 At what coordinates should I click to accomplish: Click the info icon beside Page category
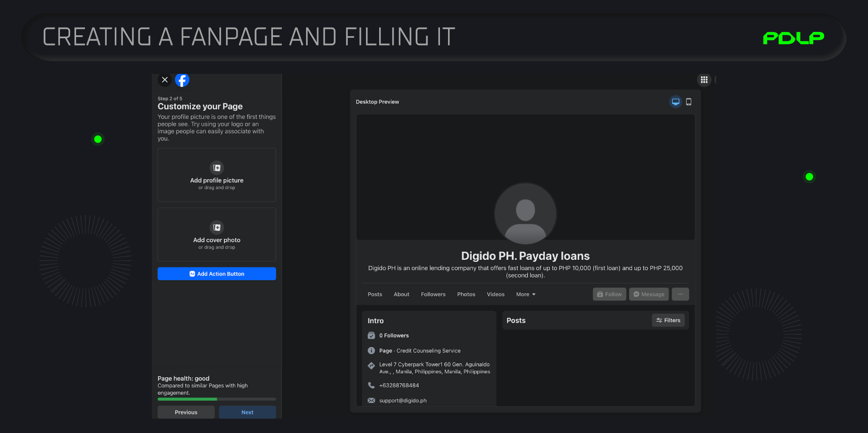371,351
